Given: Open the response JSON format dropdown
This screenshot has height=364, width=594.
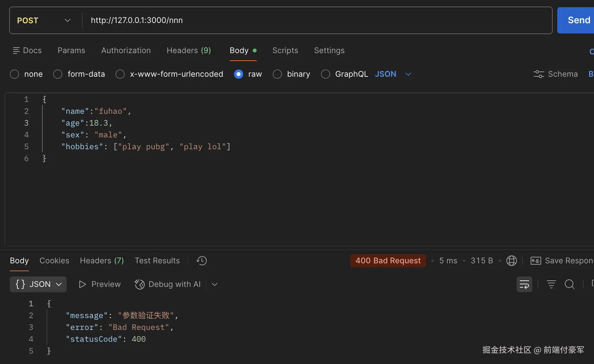Looking at the screenshot, I should coord(38,284).
